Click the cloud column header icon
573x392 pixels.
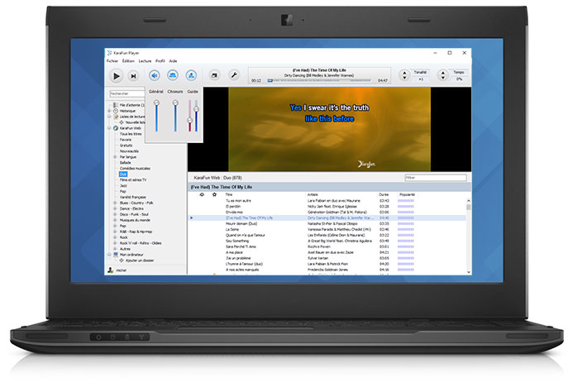click(x=202, y=194)
